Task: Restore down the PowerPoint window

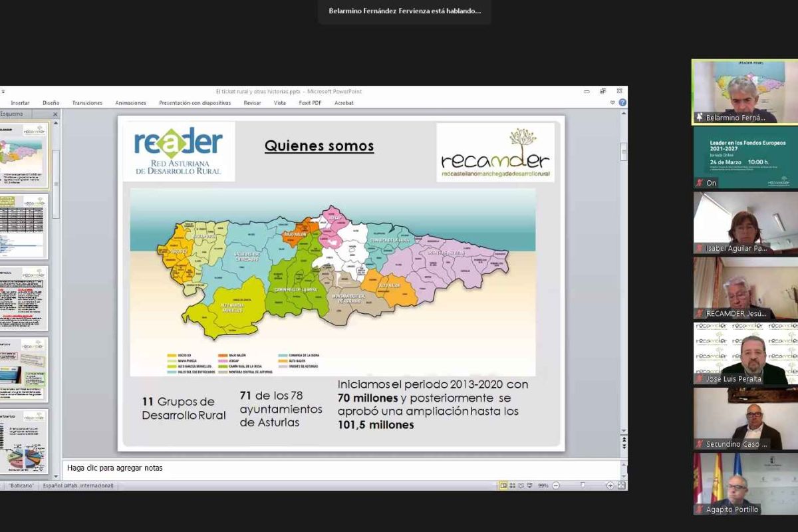Action: 602,91
